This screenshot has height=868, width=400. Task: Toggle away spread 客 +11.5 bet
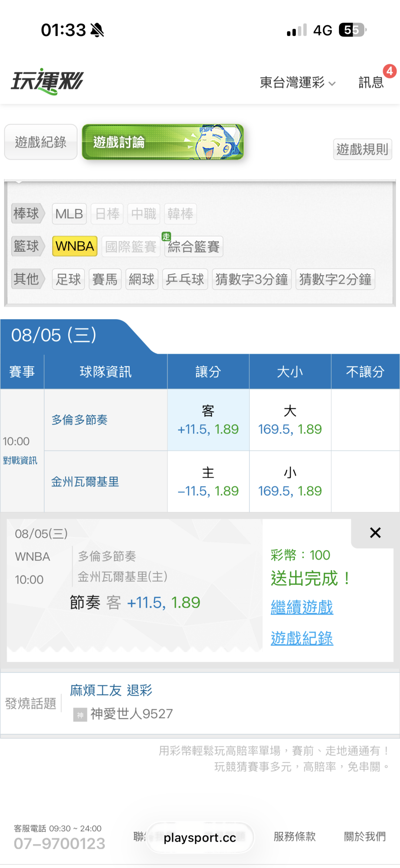tap(208, 420)
